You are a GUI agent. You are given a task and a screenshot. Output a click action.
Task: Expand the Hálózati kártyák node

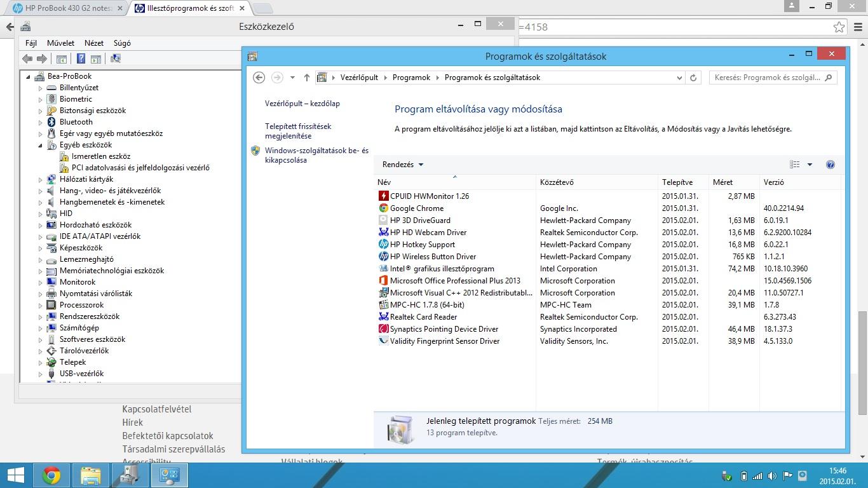pos(40,180)
